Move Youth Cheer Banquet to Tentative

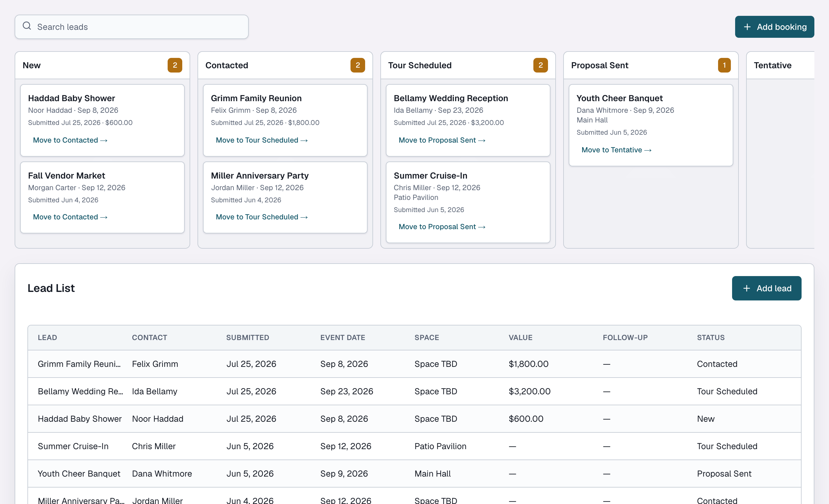click(616, 150)
